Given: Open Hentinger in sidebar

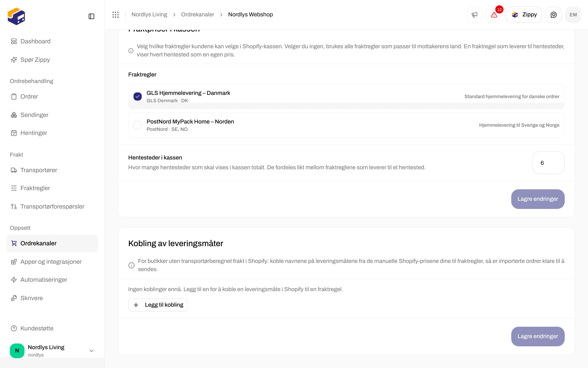Looking at the screenshot, I should coord(52,133).
